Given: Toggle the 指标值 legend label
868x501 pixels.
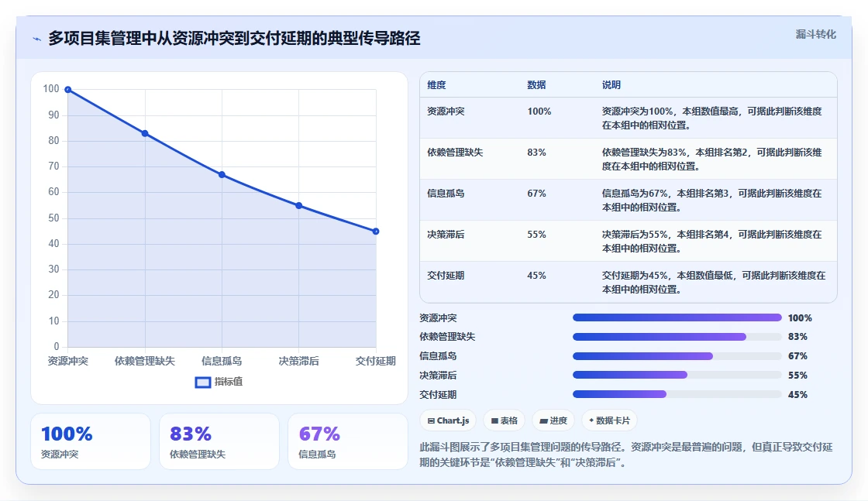Looking at the screenshot, I should coord(229,382).
